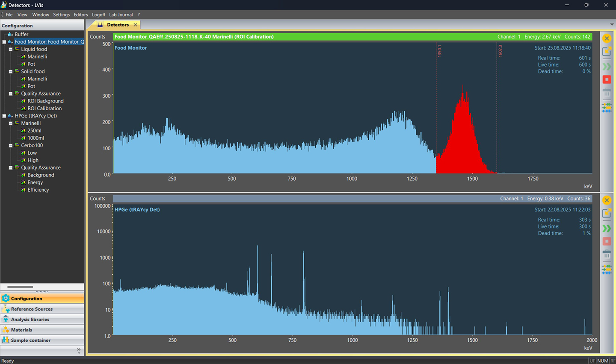The image size is (616, 364).
Task: Start the HPGe measurement with green arrows
Action: (x=607, y=229)
